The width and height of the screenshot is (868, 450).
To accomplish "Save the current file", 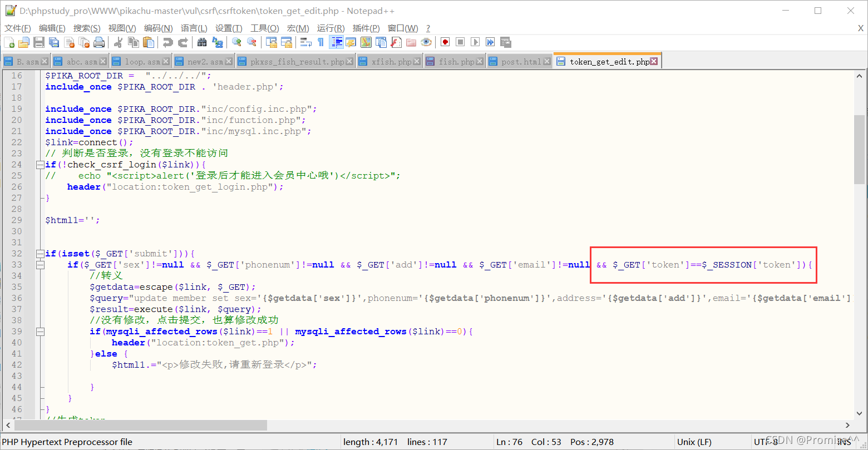I will [39, 42].
